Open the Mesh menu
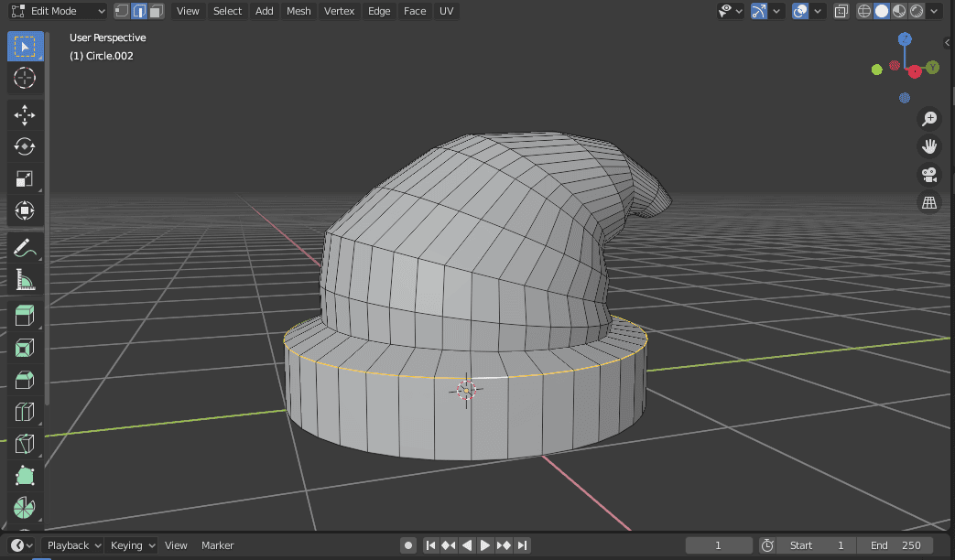The image size is (955, 560). (x=297, y=11)
